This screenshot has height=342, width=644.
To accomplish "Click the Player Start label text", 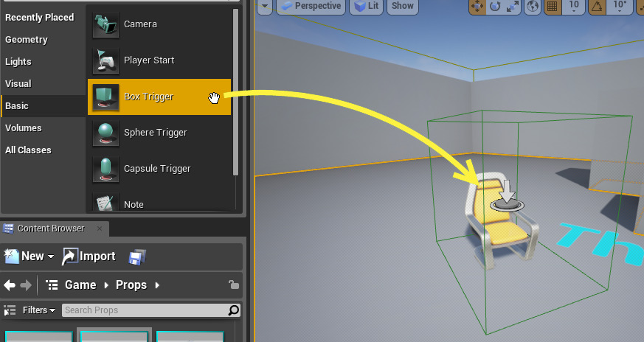I will coord(149,60).
